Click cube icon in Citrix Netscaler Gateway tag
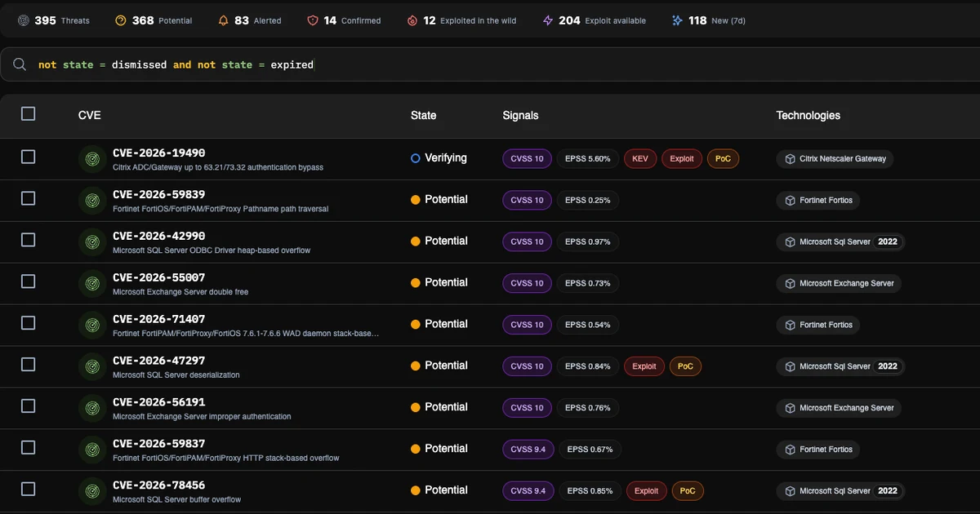Viewport: 980px width, 514px height. click(x=790, y=159)
